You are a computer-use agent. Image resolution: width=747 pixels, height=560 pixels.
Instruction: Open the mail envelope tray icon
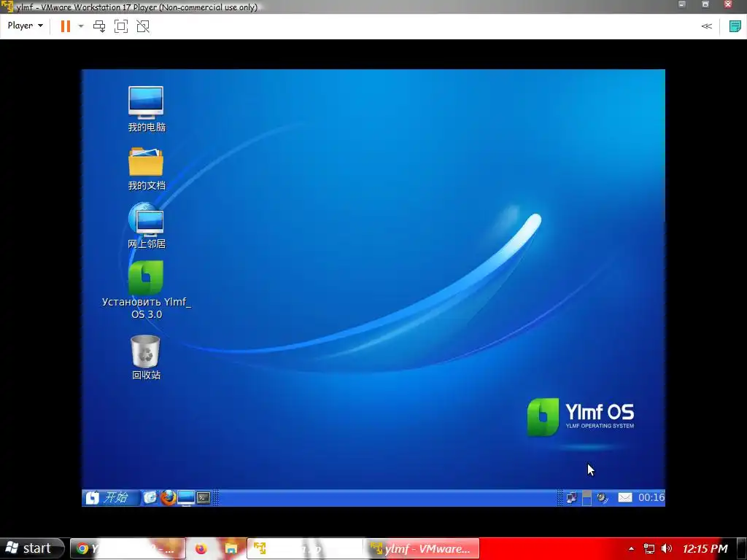[x=625, y=497]
